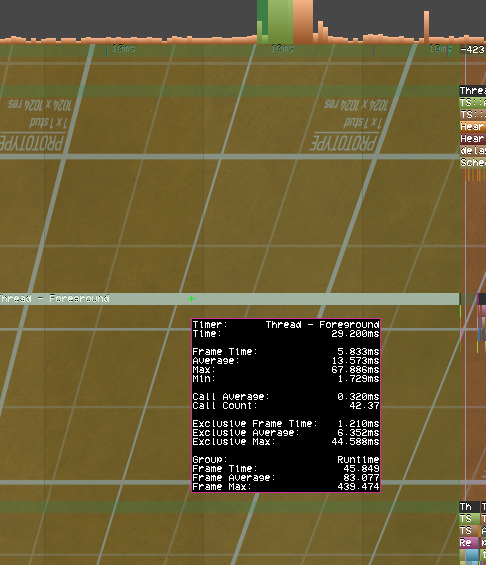486x565 pixels.
Task: Select the brown TS:: timer block
Action: pos(473,115)
